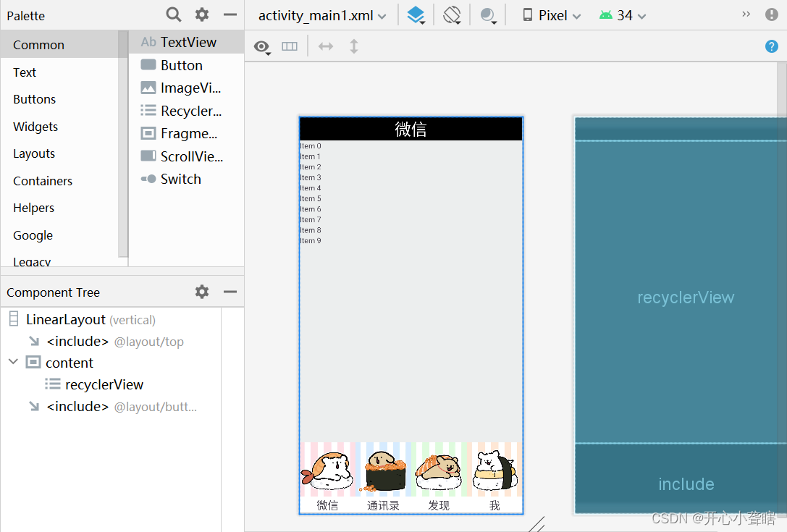Pick TextView from the palette

186,42
